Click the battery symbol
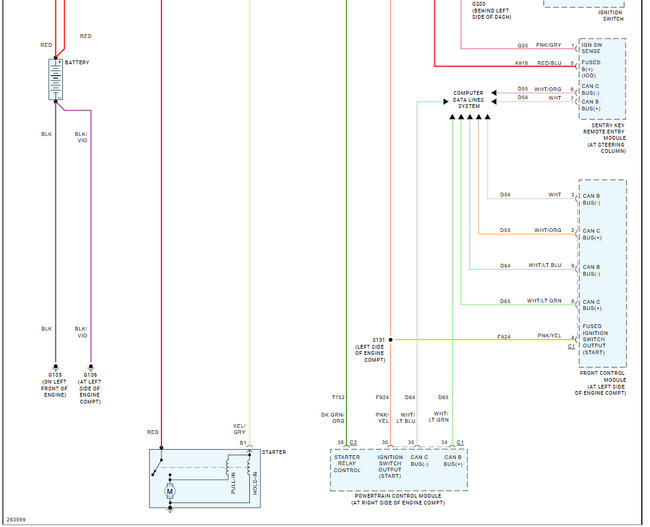Image resolution: width=650 pixels, height=527 pixels. 56,79
